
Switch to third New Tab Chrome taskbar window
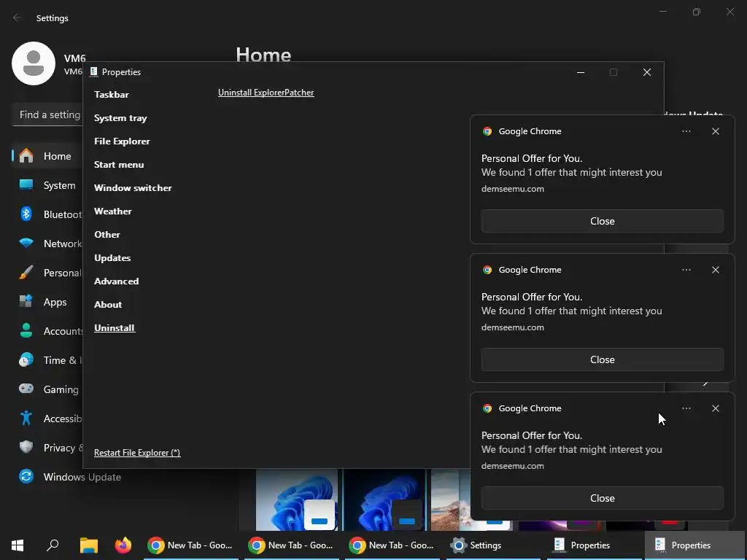[392, 545]
